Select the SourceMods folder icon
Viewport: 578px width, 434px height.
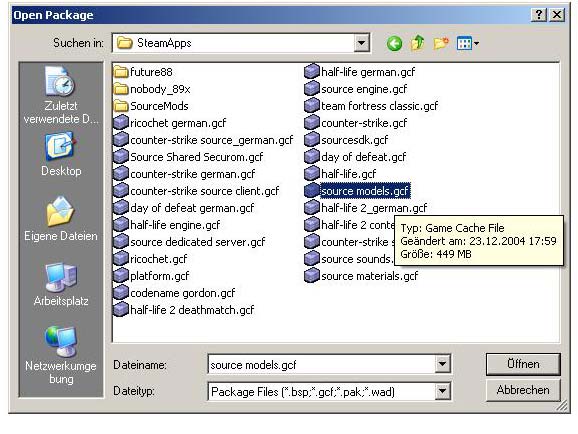point(121,106)
